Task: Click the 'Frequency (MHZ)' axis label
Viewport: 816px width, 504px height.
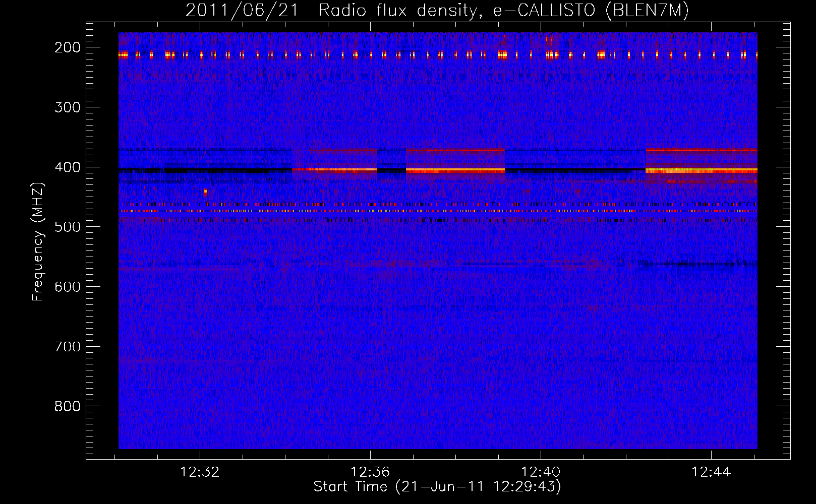Action: click(x=38, y=241)
